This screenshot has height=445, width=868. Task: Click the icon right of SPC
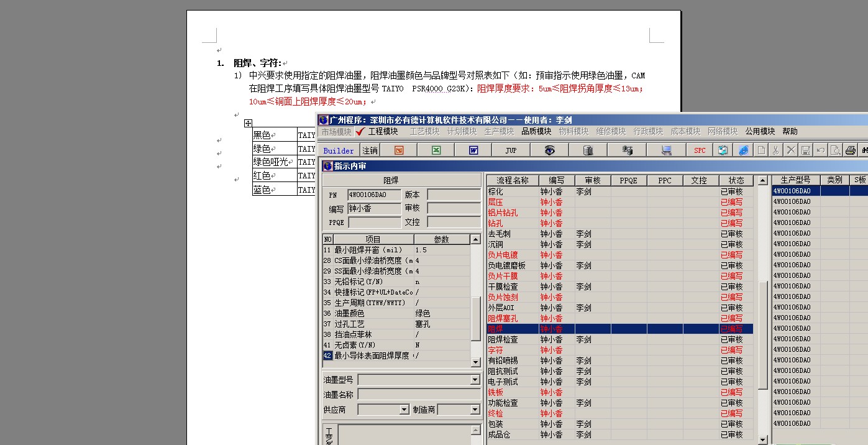coord(723,150)
